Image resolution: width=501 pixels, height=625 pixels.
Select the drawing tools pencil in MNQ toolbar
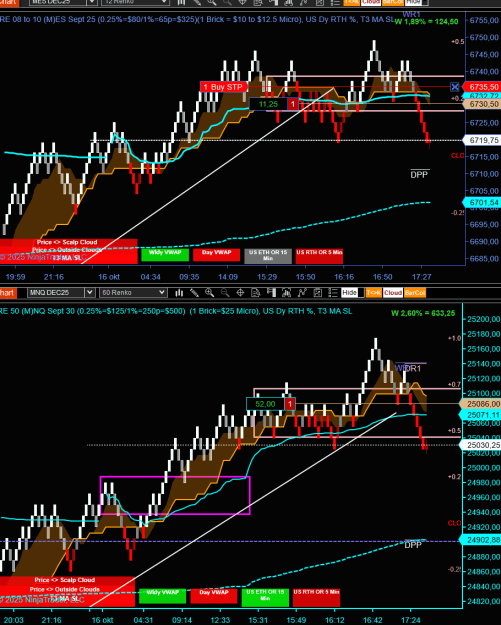pos(194,293)
